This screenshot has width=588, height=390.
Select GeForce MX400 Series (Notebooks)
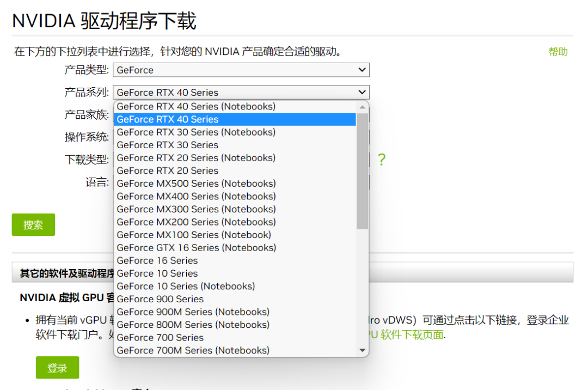235,196
